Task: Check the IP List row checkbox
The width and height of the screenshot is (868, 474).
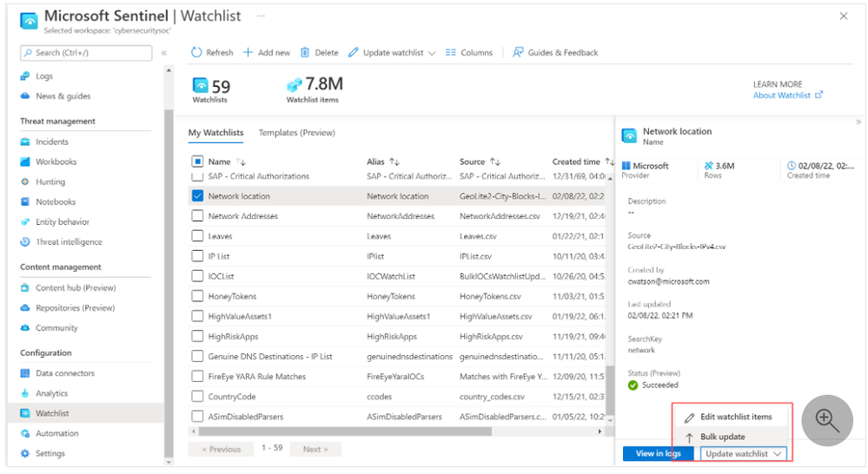Action: tap(197, 256)
